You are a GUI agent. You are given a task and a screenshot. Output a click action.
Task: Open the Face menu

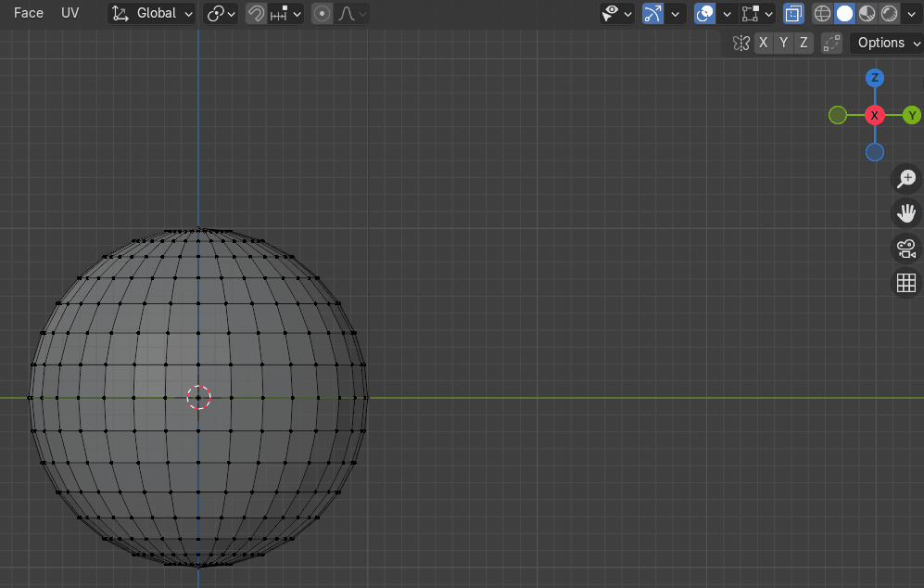pos(29,13)
